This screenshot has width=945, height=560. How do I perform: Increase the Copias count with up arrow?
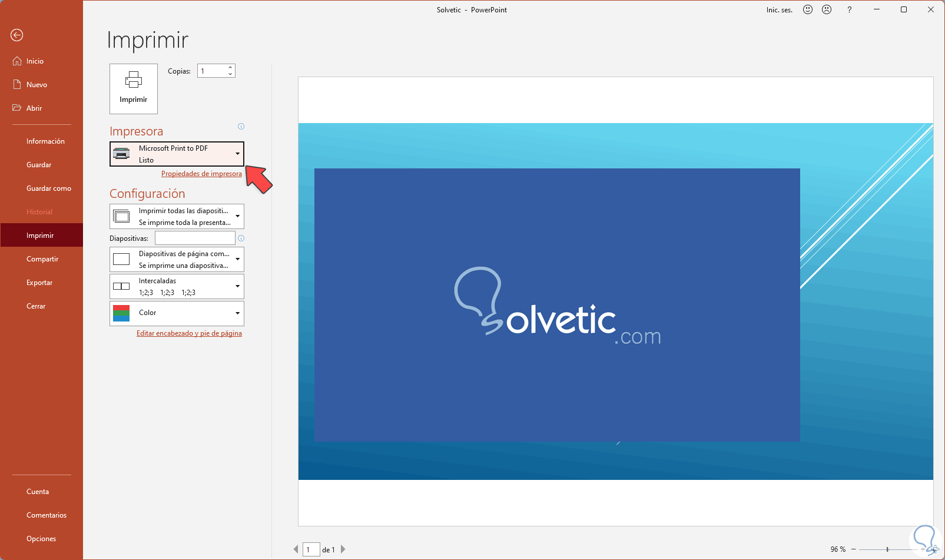point(230,68)
